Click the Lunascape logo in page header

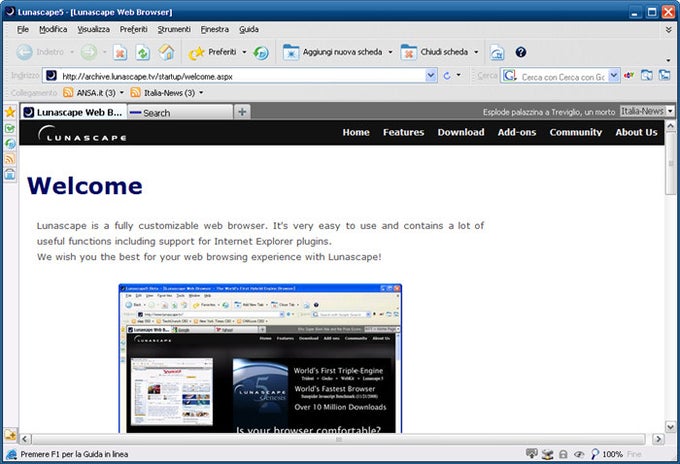coord(82,133)
